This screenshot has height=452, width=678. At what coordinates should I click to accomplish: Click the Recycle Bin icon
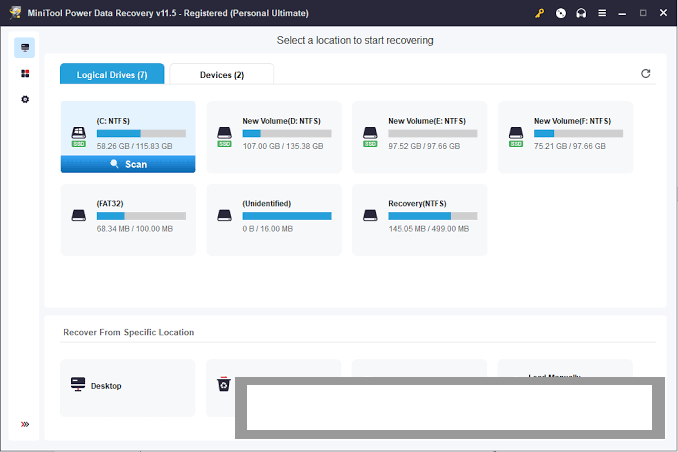(x=224, y=384)
